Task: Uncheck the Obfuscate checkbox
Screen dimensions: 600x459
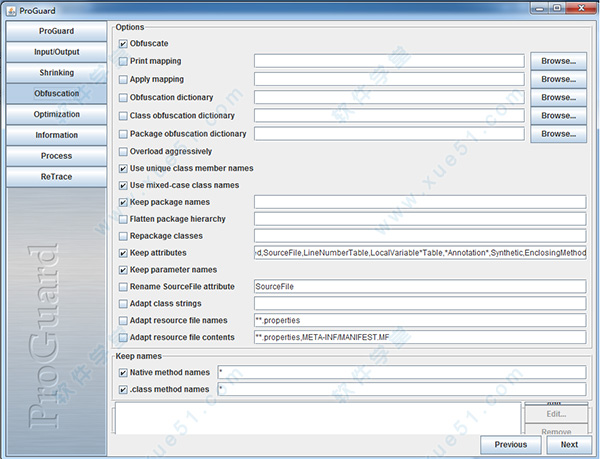Action: [x=123, y=44]
